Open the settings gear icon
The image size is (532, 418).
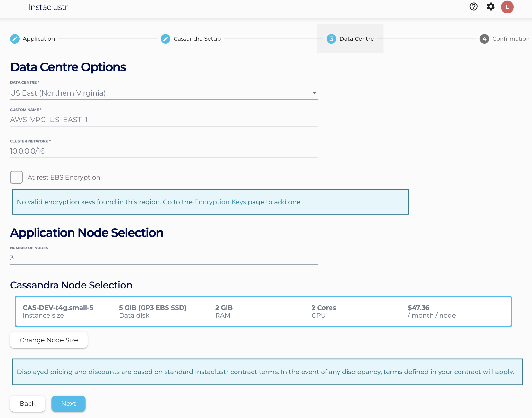pos(491,7)
